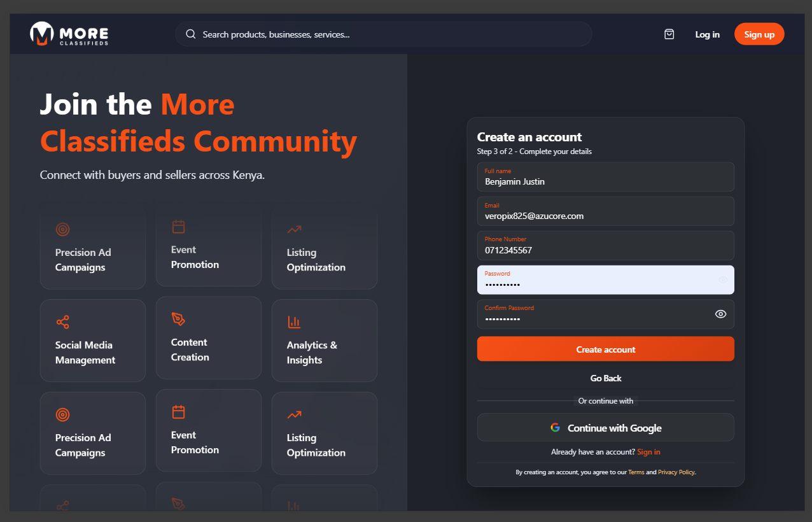Select the Listing Optimization trend-arrow icon
The image size is (812, 522).
coord(294,229)
